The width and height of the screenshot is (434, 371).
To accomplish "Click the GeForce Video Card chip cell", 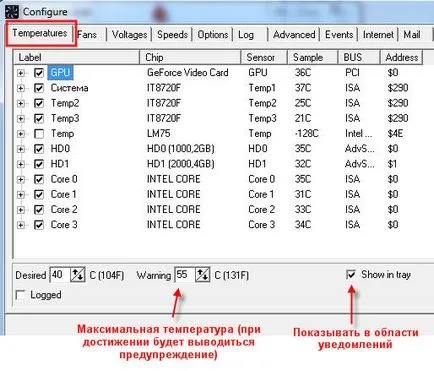I will point(188,73).
